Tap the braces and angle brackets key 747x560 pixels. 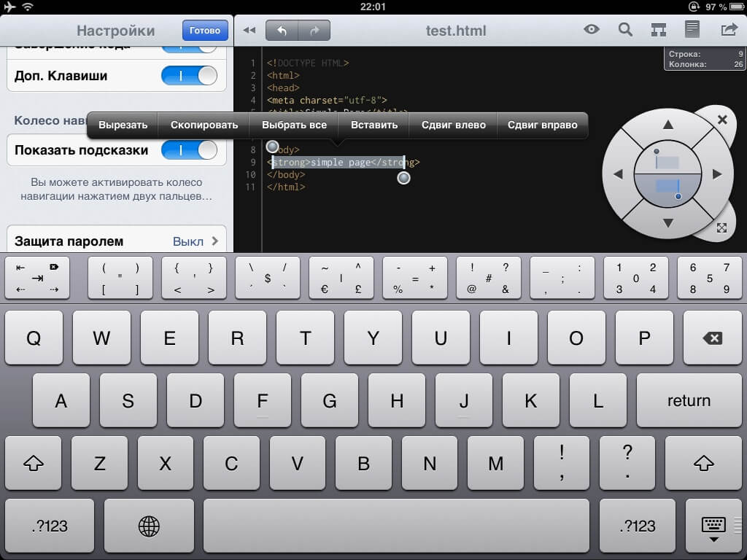pos(194,278)
